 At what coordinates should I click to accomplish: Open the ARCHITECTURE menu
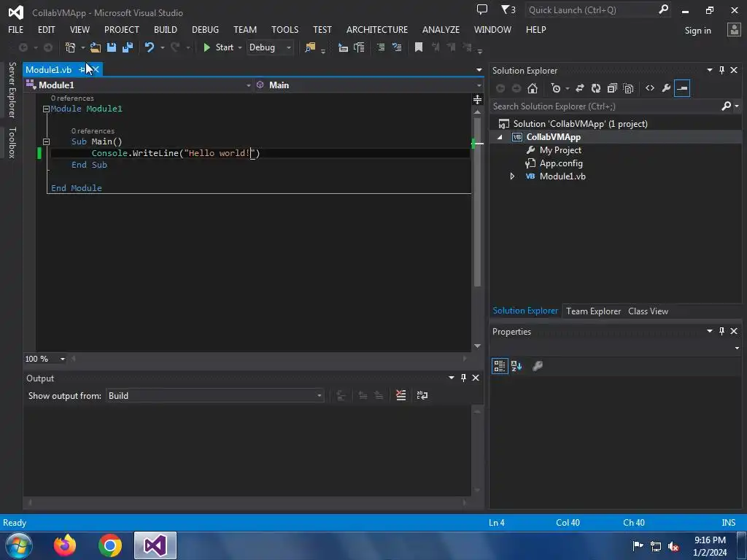(377, 29)
